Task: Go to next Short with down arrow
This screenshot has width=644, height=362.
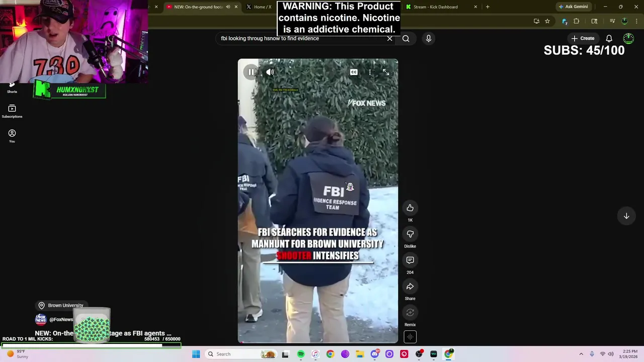Action: [626, 216]
